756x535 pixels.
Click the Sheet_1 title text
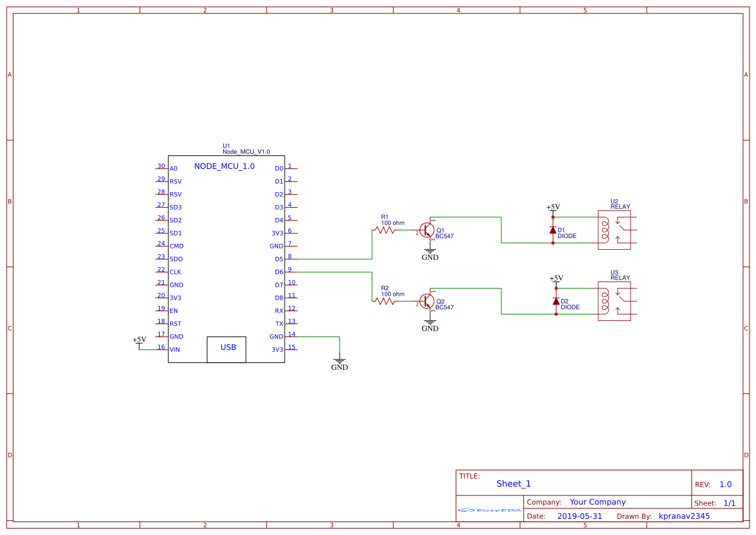[x=513, y=483]
